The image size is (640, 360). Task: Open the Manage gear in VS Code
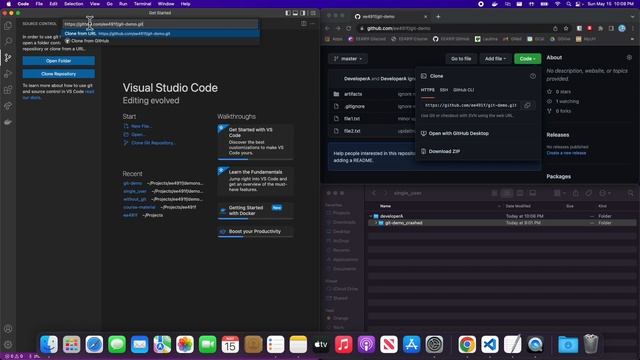click(x=8, y=344)
